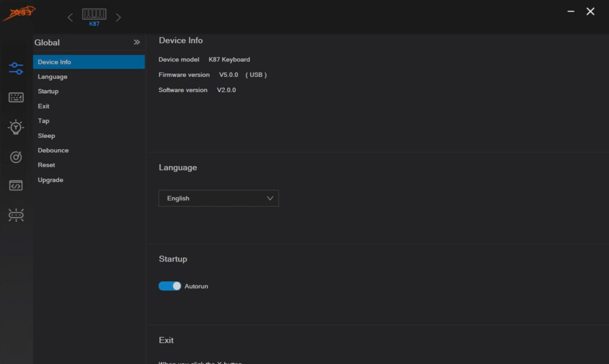Open the macro code window icon
The height and width of the screenshot is (364, 609).
point(16,186)
